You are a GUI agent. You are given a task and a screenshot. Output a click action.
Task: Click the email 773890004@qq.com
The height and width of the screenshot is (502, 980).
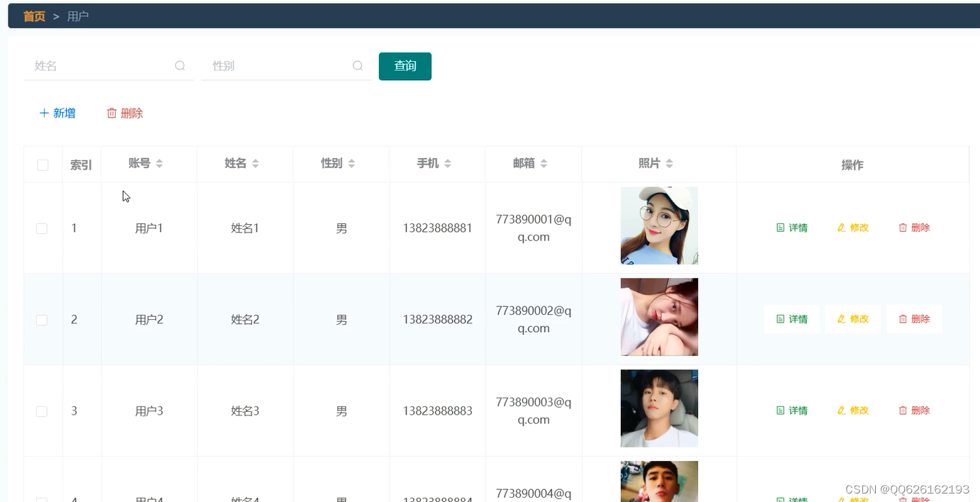[x=534, y=493]
